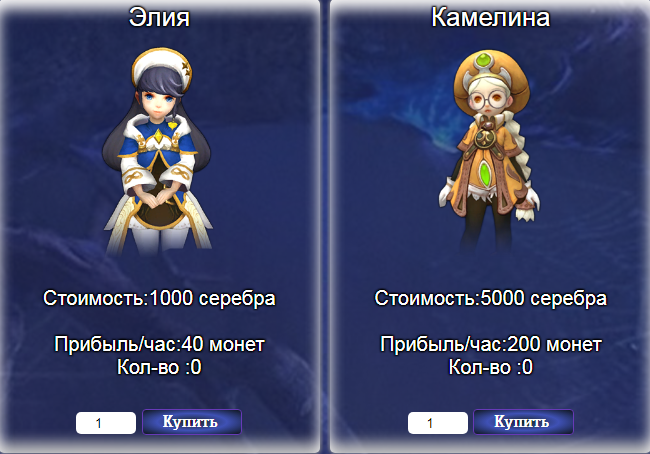Click the green gem on Камелина's hat
650x454 pixels.
click(483, 62)
